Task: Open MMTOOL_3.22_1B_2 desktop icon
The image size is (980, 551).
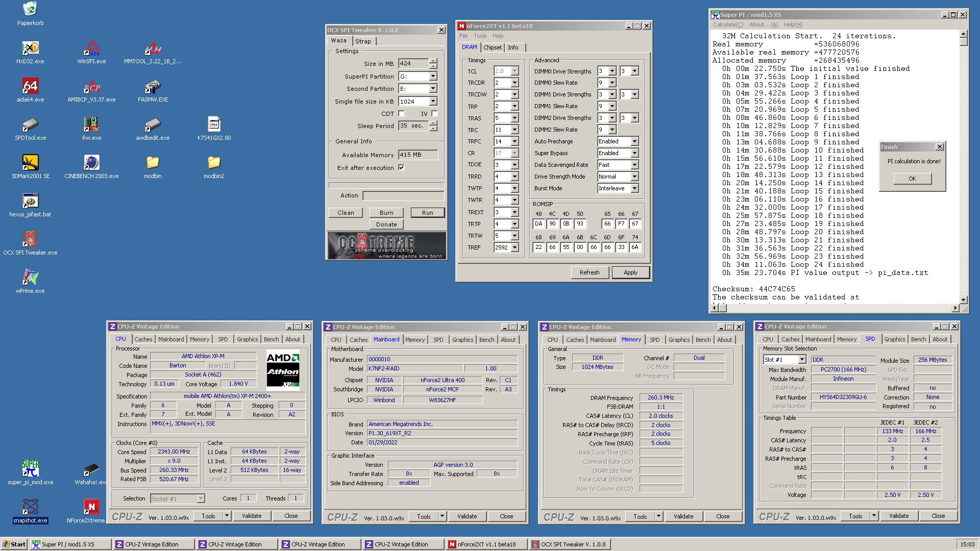Action: click(x=153, y=48)
